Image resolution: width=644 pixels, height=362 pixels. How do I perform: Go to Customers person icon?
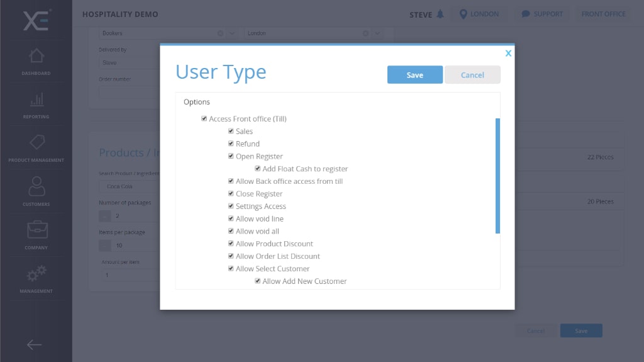click(36, 187)
